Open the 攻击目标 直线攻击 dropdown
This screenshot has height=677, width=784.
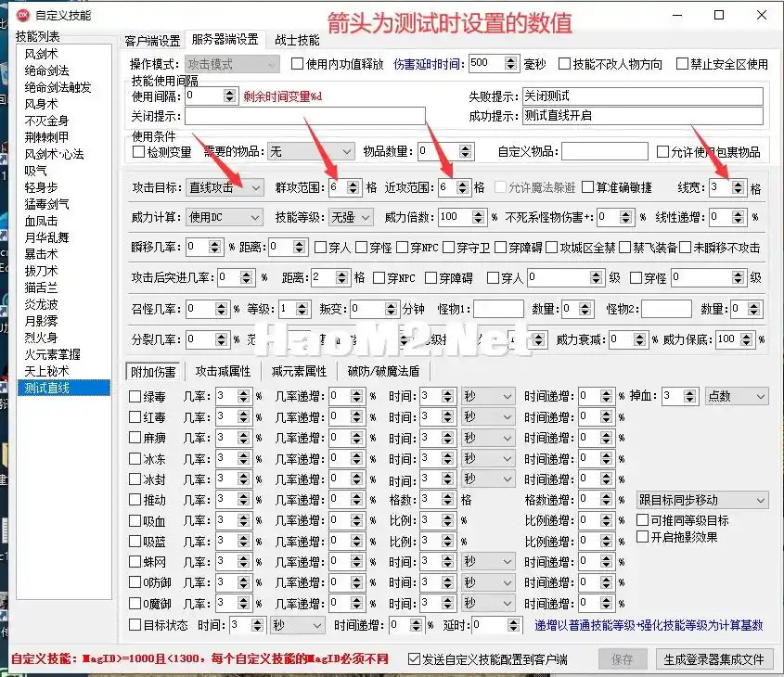point(225,188)
